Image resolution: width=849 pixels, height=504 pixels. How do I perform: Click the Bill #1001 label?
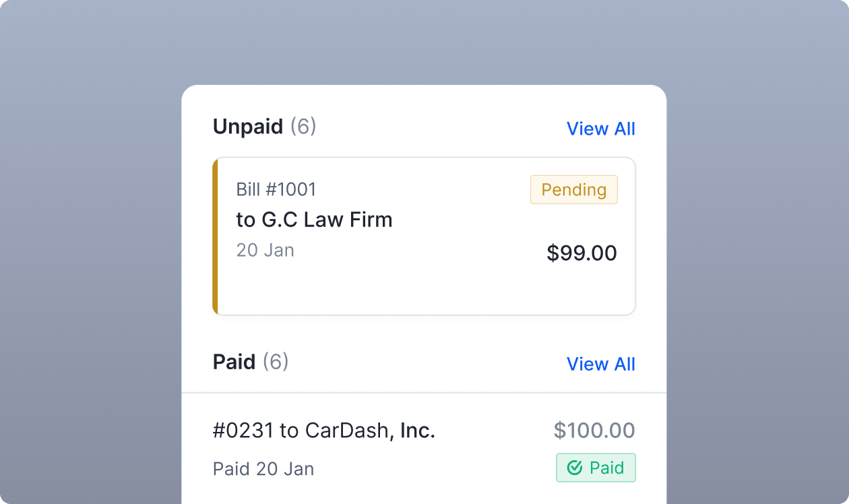click(x=276, y=189)
